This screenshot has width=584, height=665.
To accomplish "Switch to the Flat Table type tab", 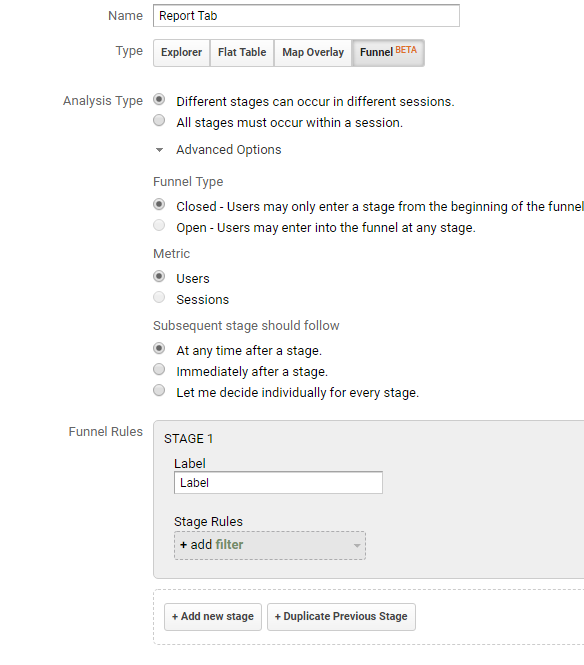I will tap(242, 53).
